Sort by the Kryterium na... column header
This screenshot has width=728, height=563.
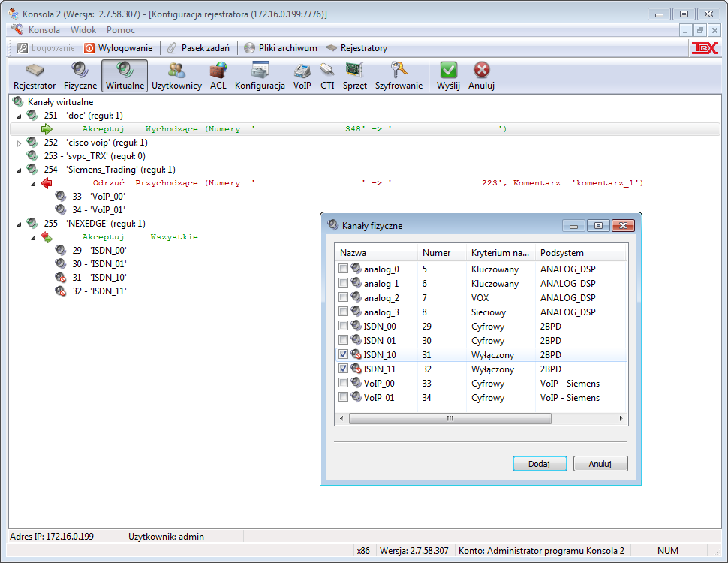click(x=501, y=253)
